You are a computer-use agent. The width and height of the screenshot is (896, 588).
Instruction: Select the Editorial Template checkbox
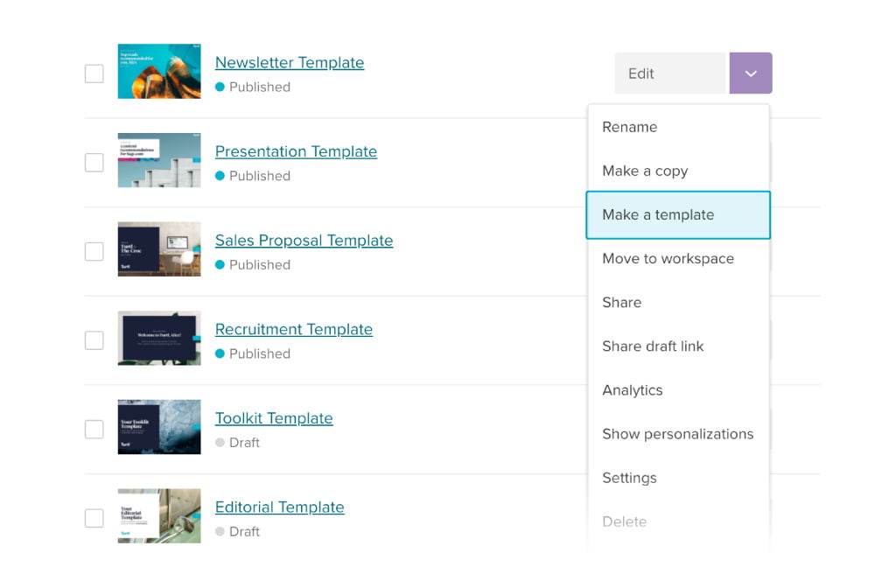[x=94, y=518]
